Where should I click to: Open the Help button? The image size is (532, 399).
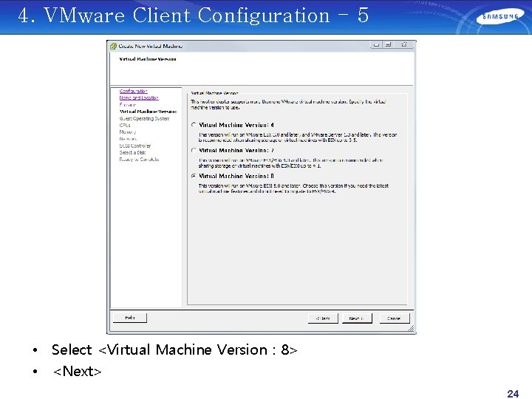[x=130, y=318]
